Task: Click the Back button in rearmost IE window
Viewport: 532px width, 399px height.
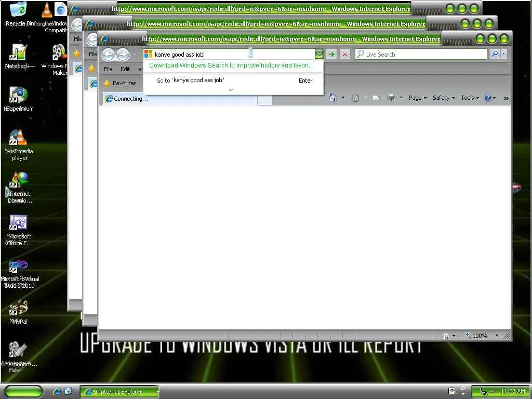Action: point(77,24)
